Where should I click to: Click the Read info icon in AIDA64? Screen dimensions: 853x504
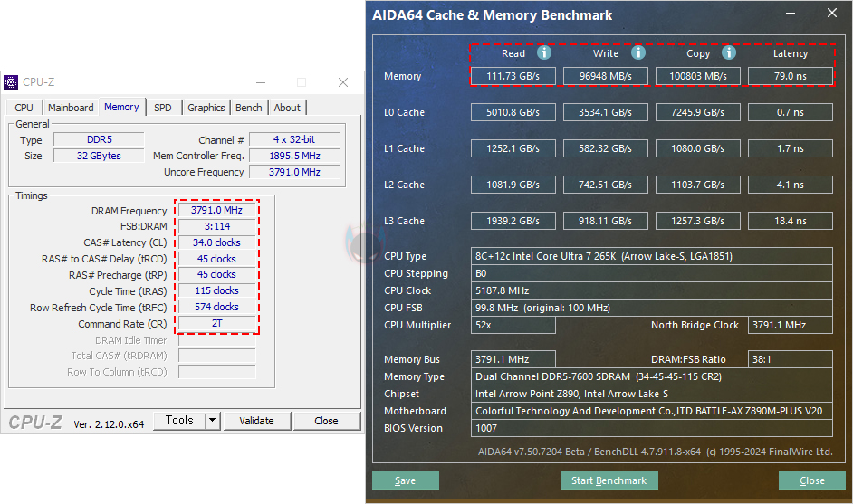tap(544, 52)
